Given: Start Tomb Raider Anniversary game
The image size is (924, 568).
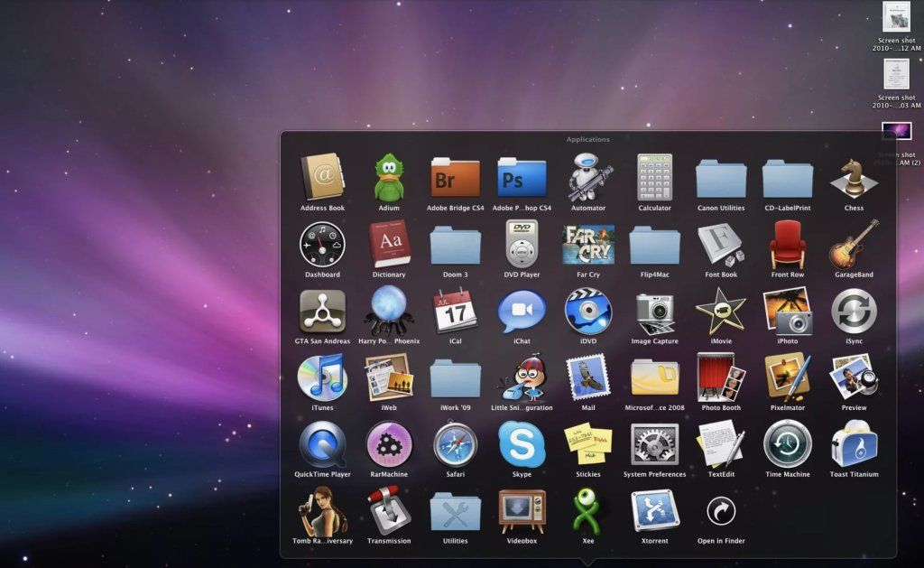Looking at the screenshot, I should tap(322, 511).
